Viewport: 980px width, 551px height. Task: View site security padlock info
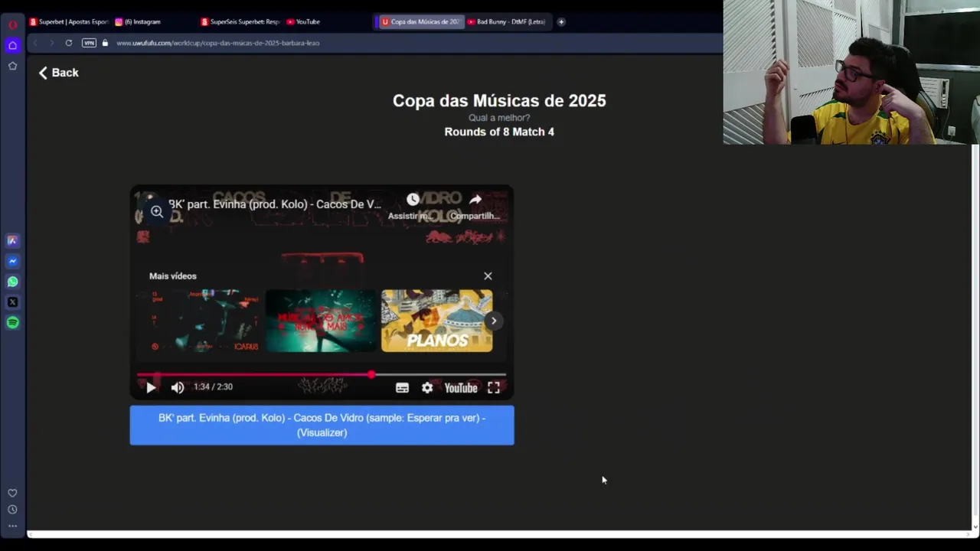(105, 43)
